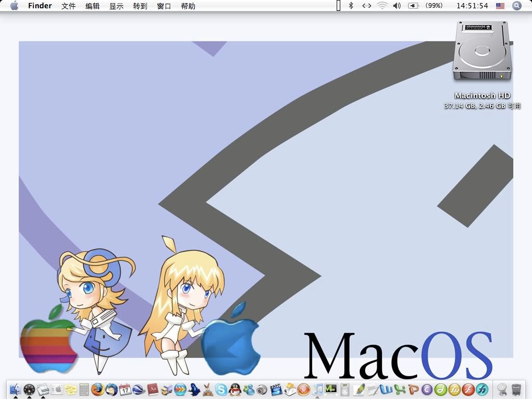Open iTunes music note in Dock
This screenshot has height=399, width=532.
317,389
